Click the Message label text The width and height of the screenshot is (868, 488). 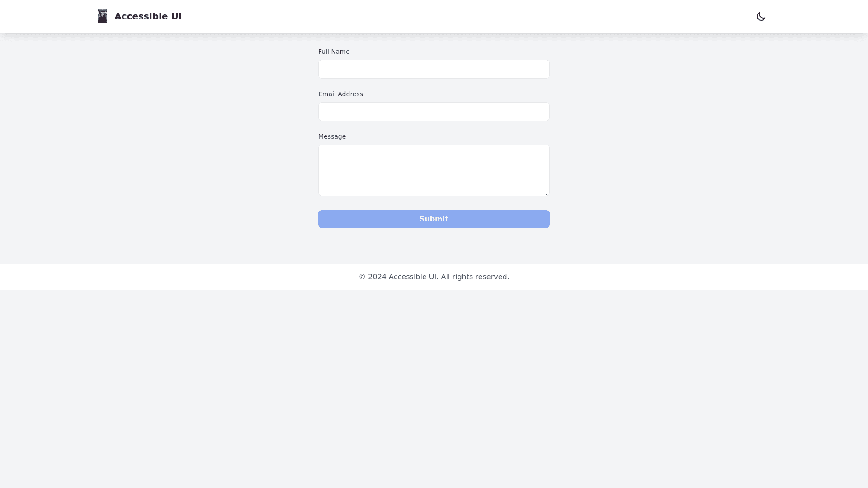[332, 136]
